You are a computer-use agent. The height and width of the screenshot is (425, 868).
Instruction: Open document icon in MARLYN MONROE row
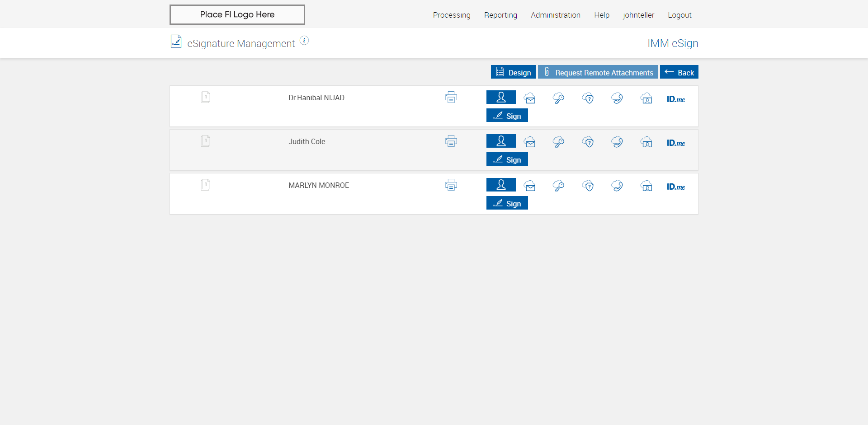(205, 185)
